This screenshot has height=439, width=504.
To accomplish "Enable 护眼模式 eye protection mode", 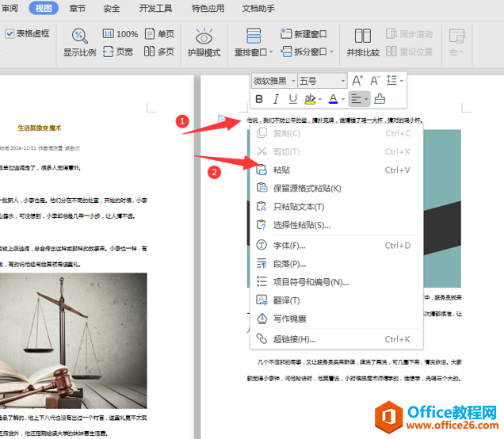I will [204, 43].
